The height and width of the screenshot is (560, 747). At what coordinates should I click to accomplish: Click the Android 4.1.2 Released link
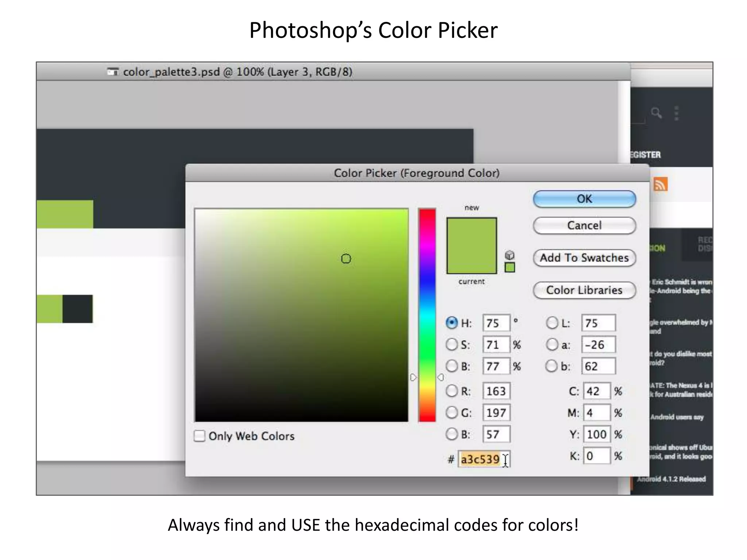[x=671, y=479]
